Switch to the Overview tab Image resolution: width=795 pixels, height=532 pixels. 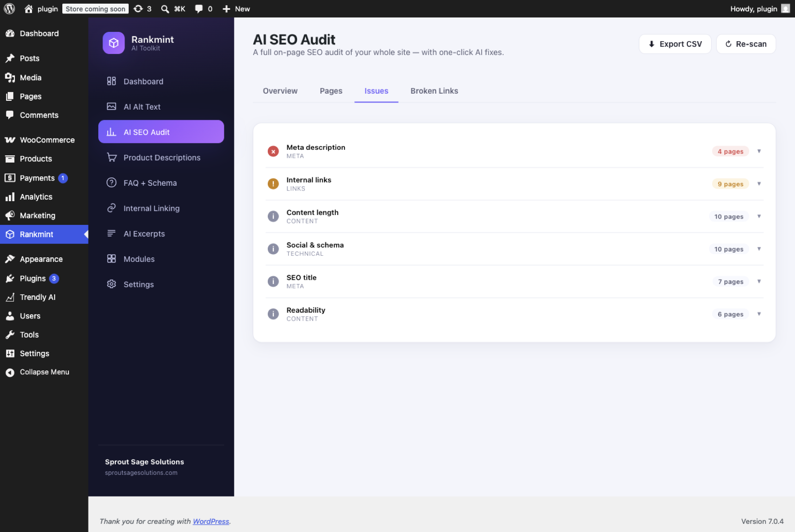280,91
